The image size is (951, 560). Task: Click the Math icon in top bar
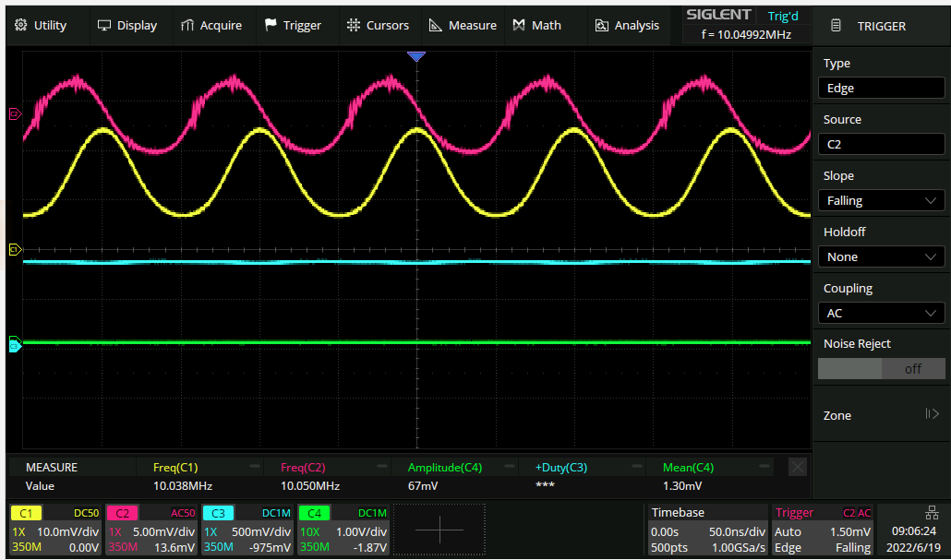(x=520, y=26)
